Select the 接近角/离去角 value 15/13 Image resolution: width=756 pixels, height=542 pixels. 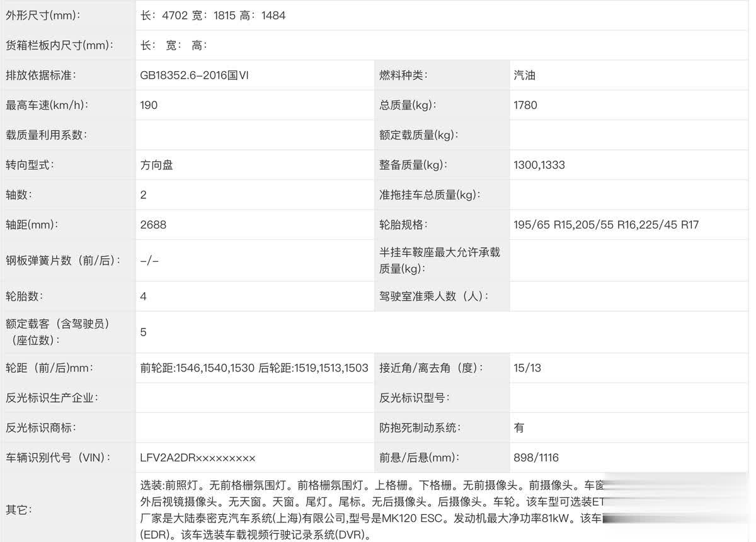[527, 368]
